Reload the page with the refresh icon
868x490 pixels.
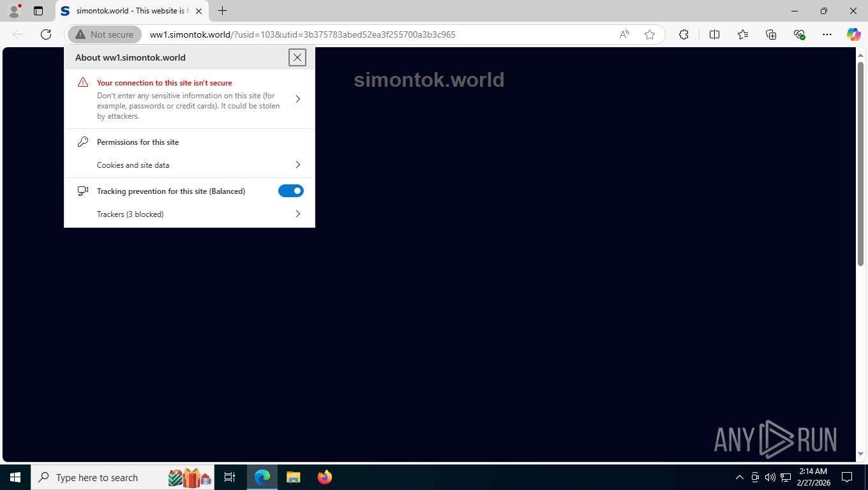46,34
